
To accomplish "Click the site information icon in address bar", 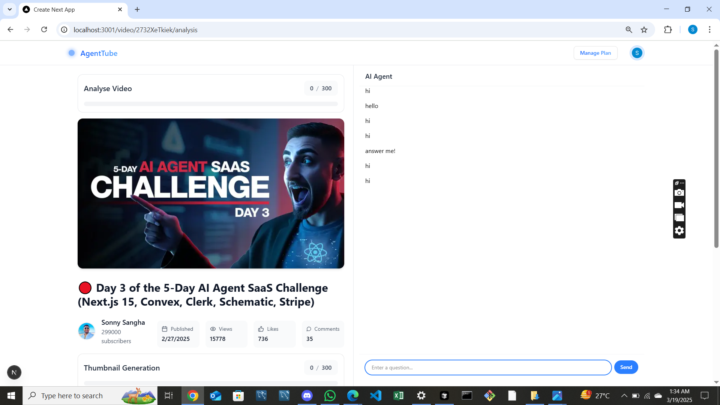I will point(64,30).
